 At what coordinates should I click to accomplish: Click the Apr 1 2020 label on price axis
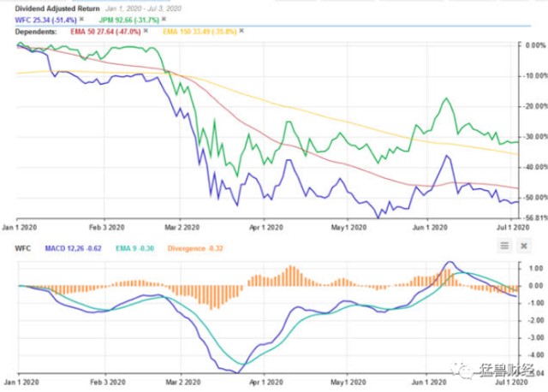point(266,228)
